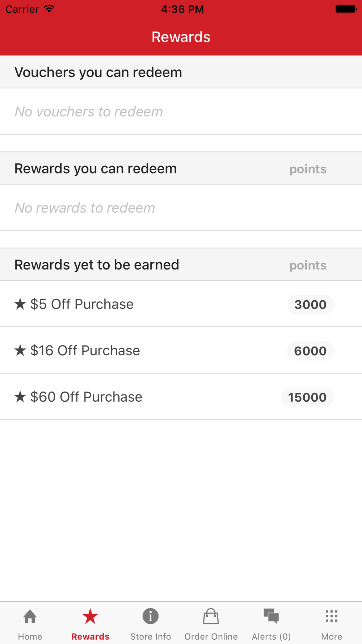The height and width of the screenshot is (644, 362).
Task: Tap the red Rewards star icon
Action: point(90,616)
